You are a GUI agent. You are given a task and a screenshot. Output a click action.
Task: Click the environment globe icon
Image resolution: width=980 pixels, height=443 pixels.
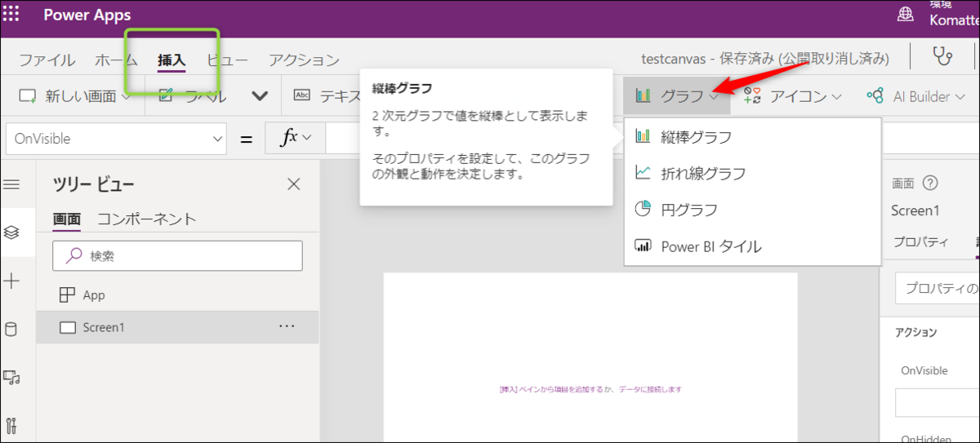(x=905, y=15)
